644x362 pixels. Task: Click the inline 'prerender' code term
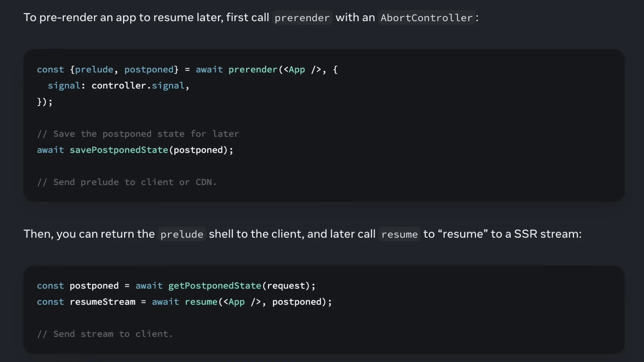click(x=302, y=18)
